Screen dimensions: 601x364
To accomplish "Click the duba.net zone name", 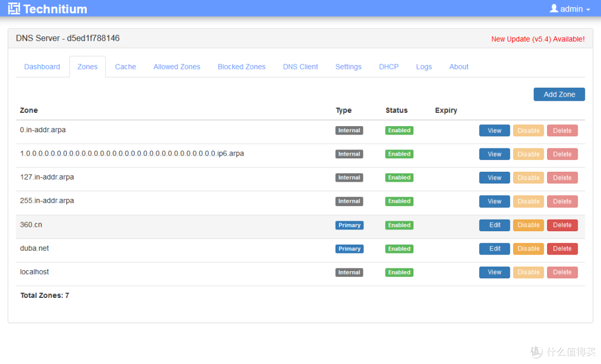I will 35,248.
